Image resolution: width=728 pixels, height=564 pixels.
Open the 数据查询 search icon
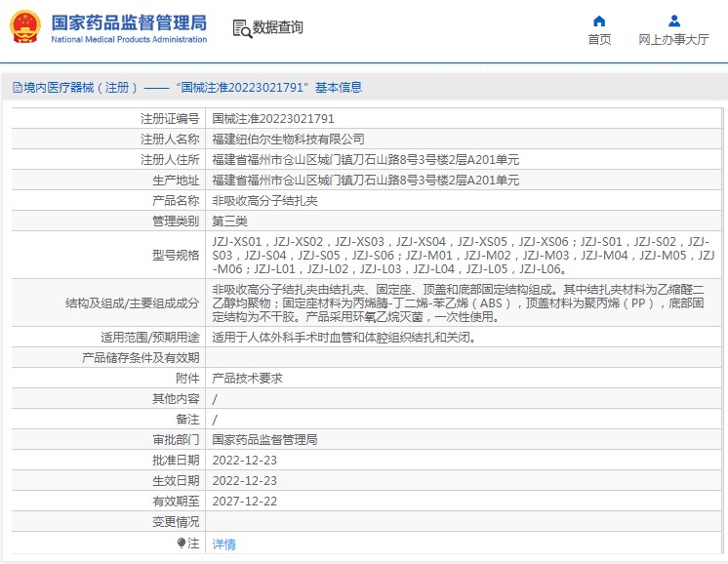[x=242, y=28]
